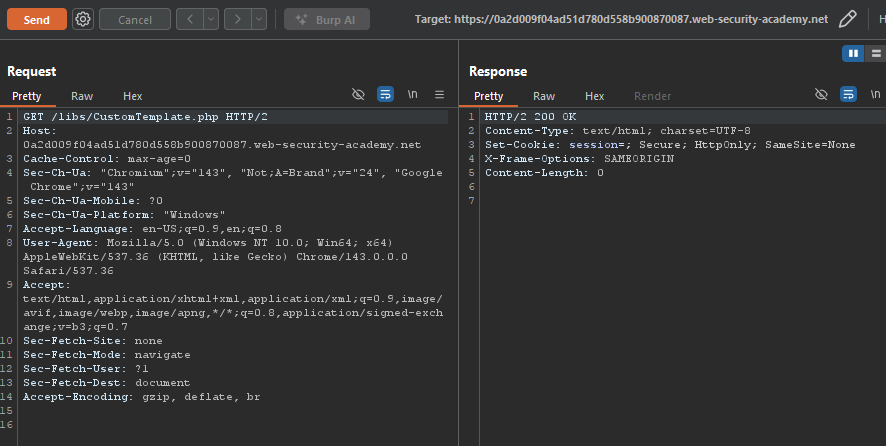Viewport: 886px width, 446px height.
Task: Click the Set-Cookie session header
Action: tap(670, 145)
